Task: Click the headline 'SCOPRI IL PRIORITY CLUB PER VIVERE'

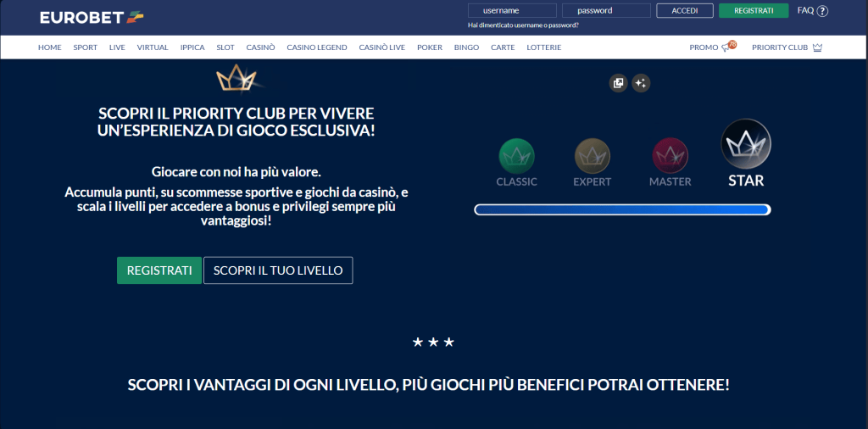Action: pyautogui.click(x=236, y=114)
